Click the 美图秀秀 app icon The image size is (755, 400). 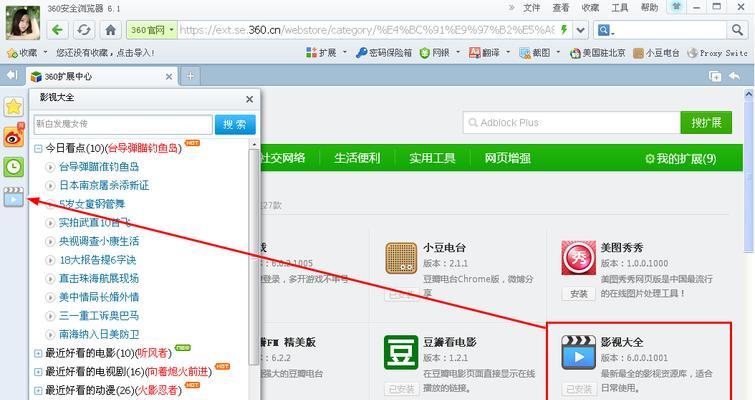578,258
